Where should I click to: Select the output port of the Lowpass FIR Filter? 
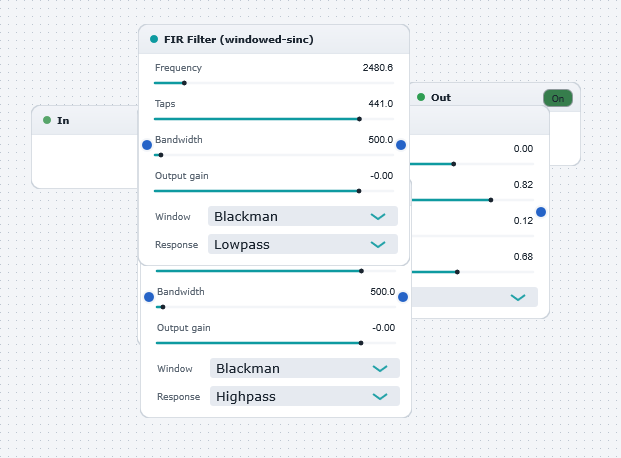click(x=401, y=145)
